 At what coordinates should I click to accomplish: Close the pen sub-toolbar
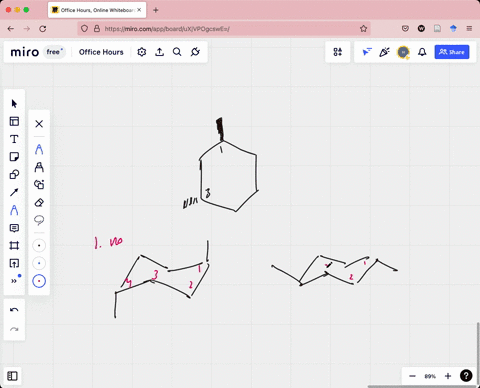point(39,124)
